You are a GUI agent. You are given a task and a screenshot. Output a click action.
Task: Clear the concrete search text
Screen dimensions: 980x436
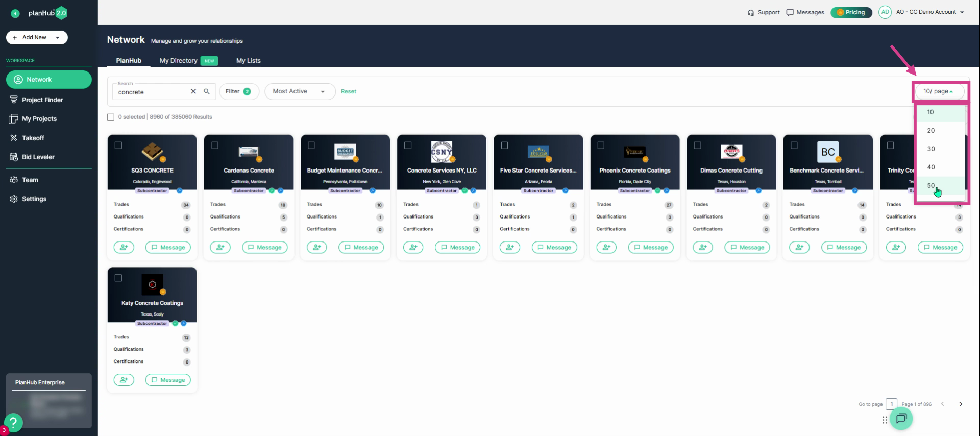click(193, 91)
